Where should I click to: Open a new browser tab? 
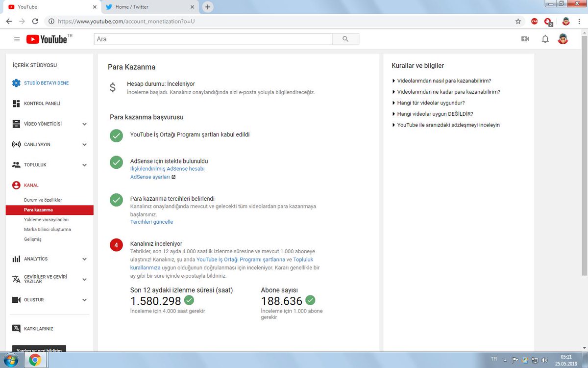(208, 7)
